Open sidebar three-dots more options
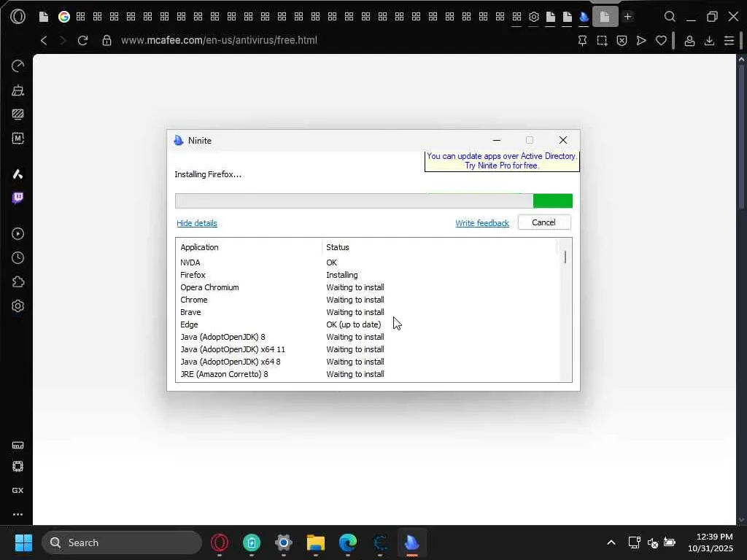Screen dimensions: 747x560 pyautogui.click(x=18, y=514)
